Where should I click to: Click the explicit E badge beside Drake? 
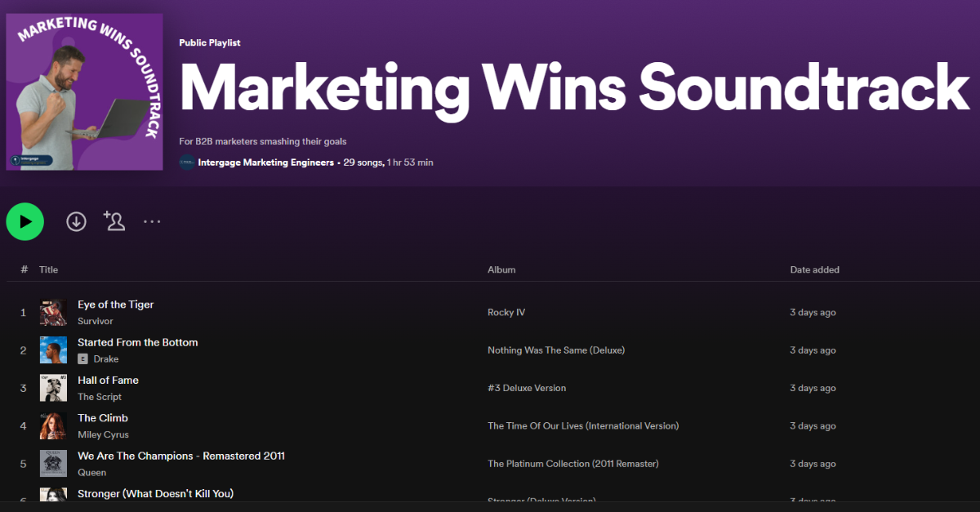[82, 359]
